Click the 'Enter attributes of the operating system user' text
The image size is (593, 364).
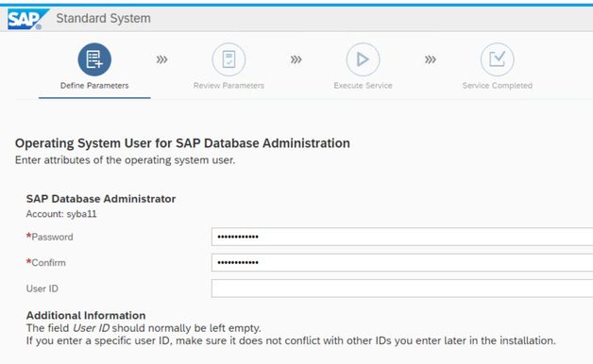tap(126, 160)
